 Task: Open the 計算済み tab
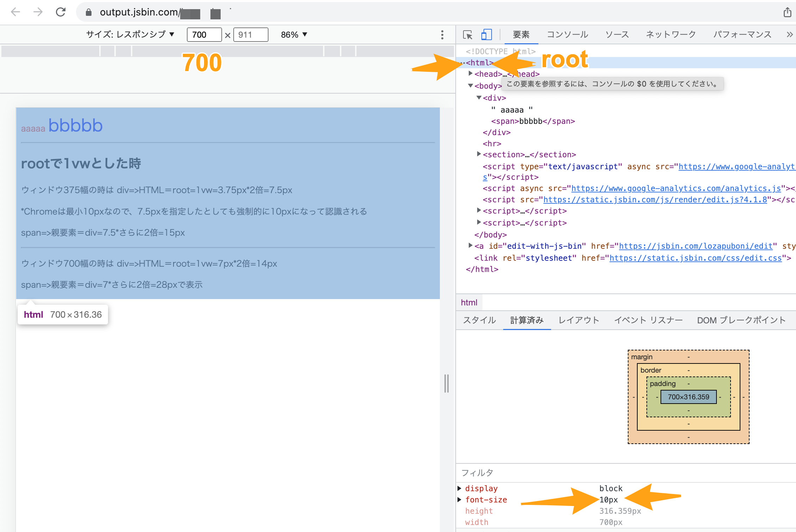pyautogui.click(x=527, y=320)
